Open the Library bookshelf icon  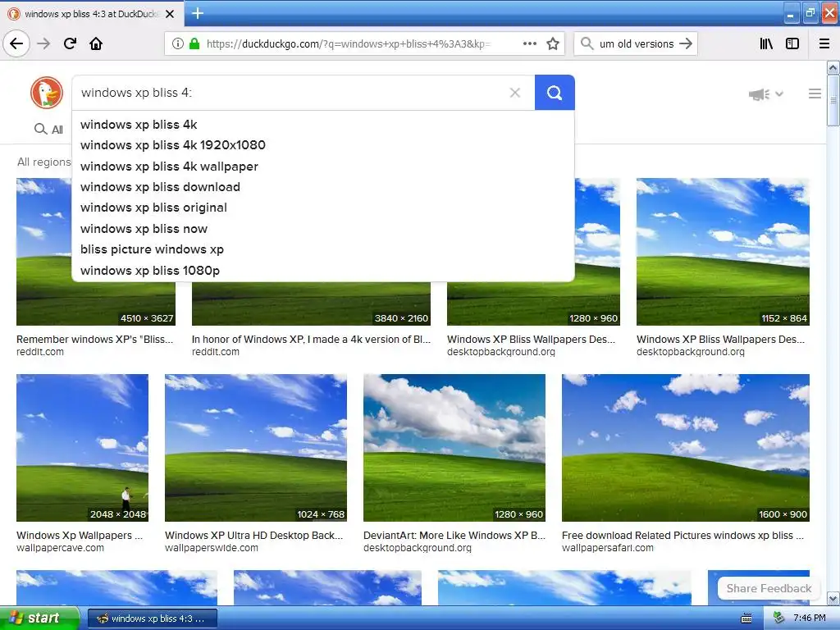[x=766, y=43]
